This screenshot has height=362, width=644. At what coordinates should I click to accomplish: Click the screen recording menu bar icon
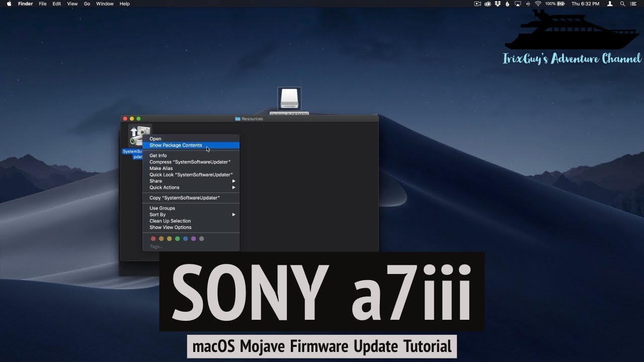(x=477, y=4)
